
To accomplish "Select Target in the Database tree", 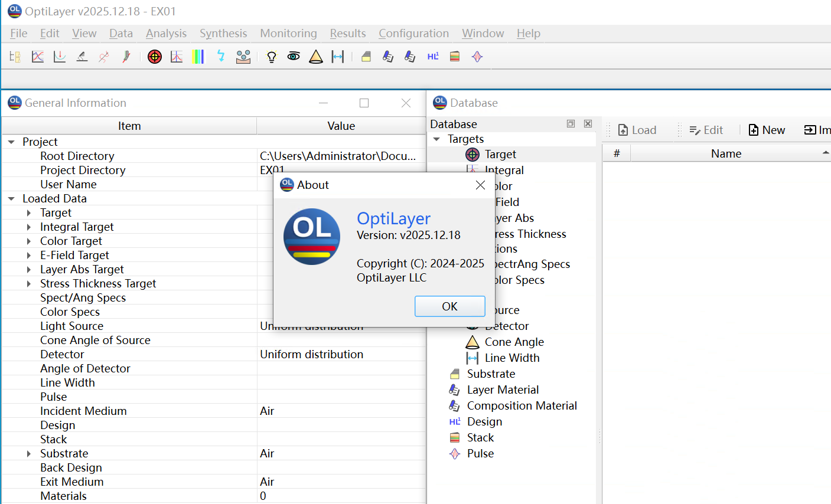I will 500,155.
